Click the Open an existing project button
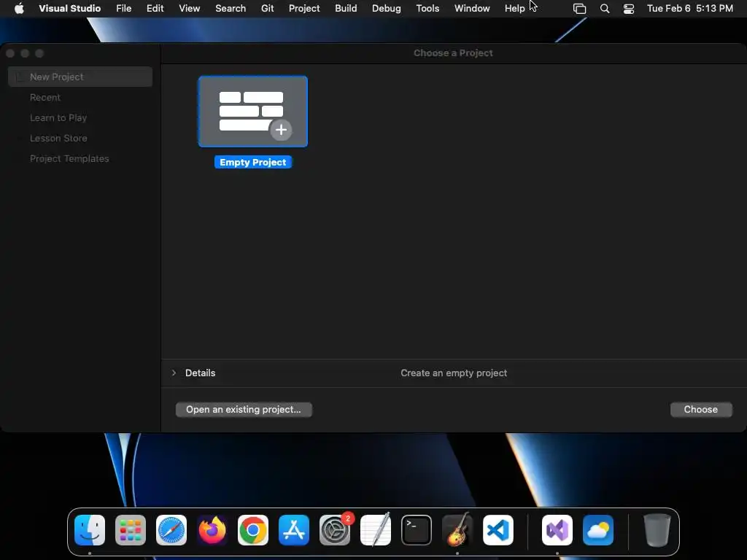The height and width of the screenshot is (560, 747). pos(244,410)
